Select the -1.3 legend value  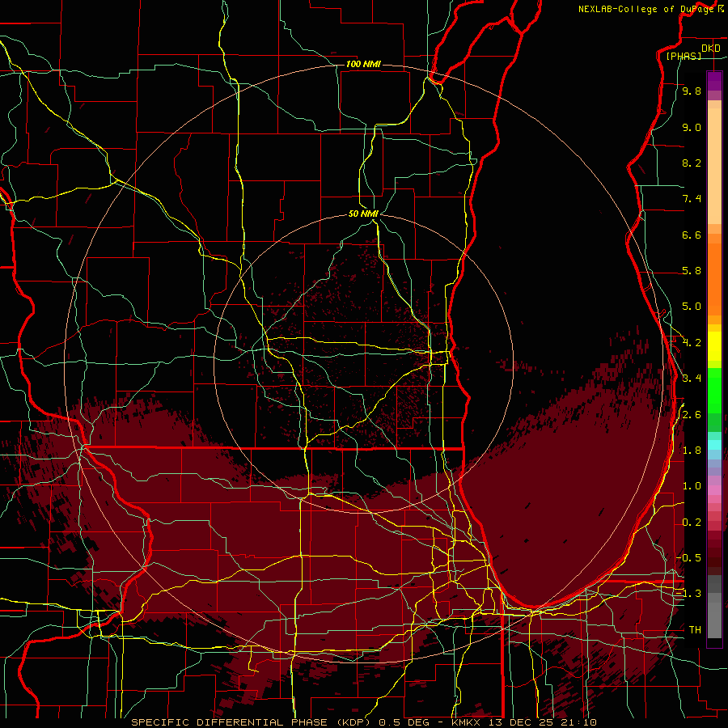click(688, 594)
